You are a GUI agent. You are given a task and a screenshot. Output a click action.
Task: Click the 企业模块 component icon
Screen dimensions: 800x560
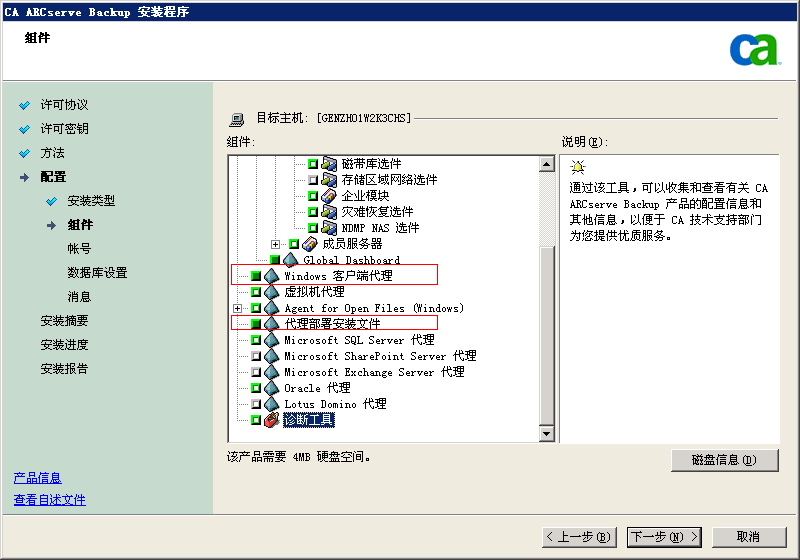pos(329,196)
